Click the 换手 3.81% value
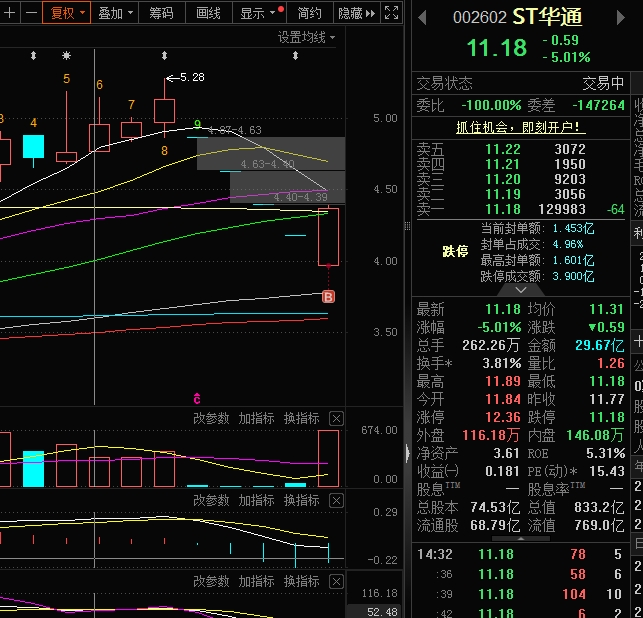The width and height of the screenshot is (643, 618). pos(502,363)
